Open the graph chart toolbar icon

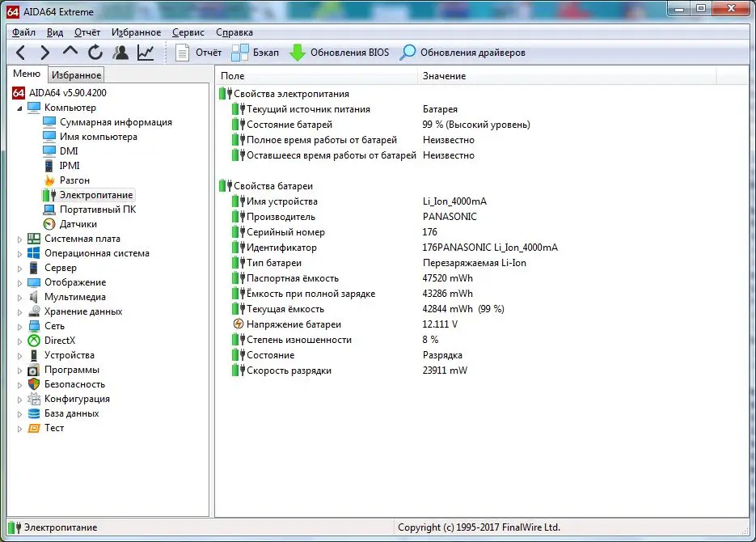coord(146,52)
